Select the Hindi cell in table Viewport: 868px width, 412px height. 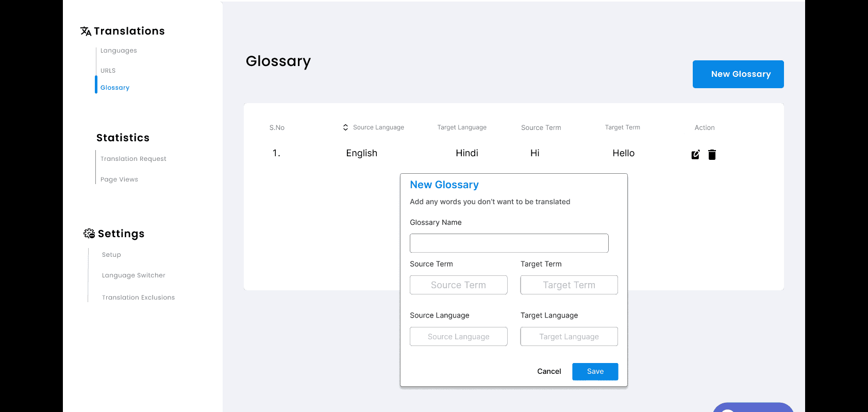tap(466, 153)
